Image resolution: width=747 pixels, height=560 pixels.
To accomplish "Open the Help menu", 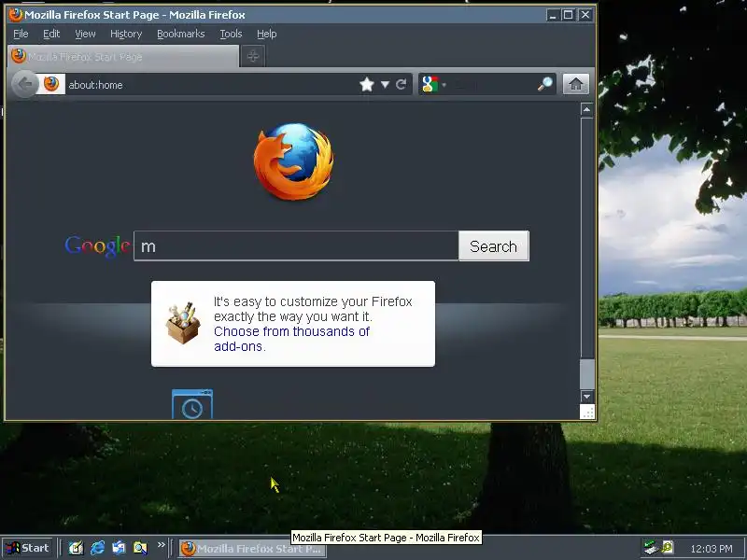I will (x=267, y=34).
